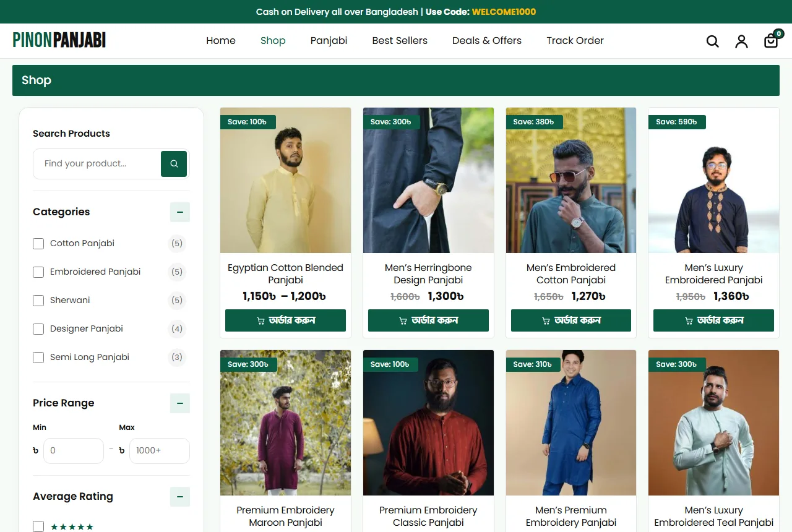
Task: Open the user account icon
Action: click(x=741, y=41)
